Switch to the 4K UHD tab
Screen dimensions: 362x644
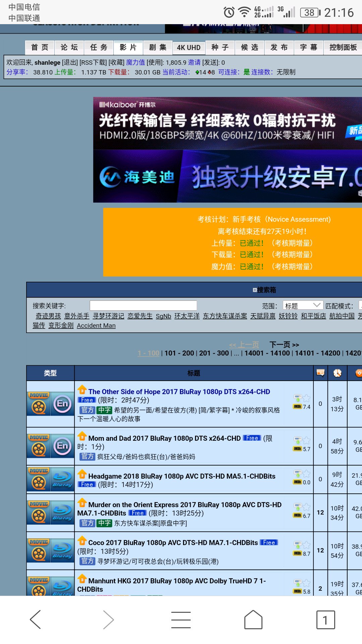[189, 48]
